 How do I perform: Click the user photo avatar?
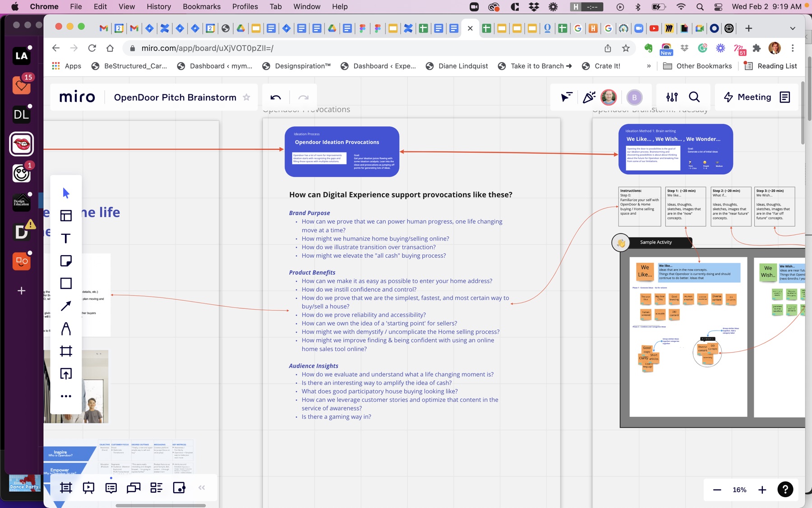click(609, 97)
